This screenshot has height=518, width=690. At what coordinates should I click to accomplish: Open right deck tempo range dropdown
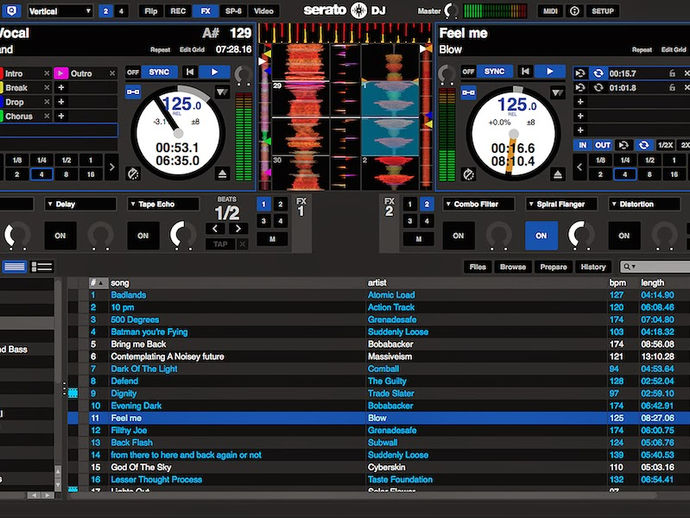(558, 92)
